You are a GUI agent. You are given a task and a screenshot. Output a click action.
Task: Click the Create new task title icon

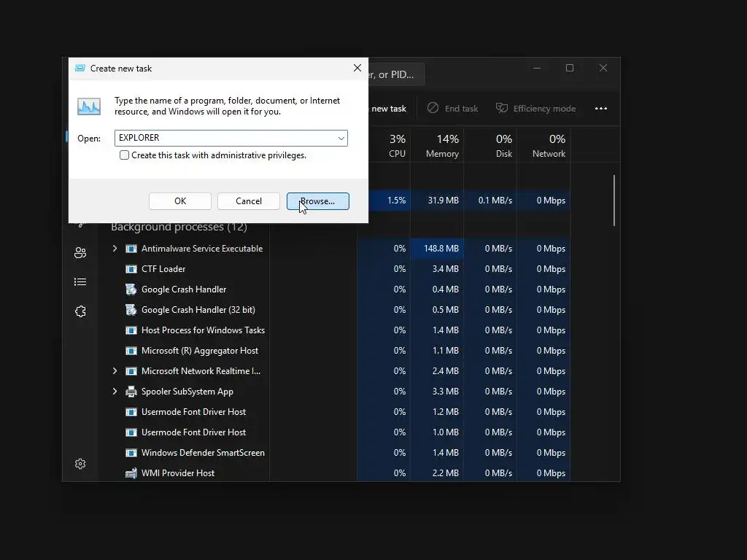click(80, 68)
